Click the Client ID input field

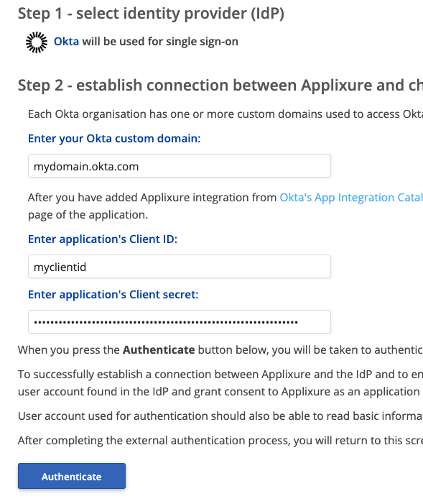click(180, 267)
